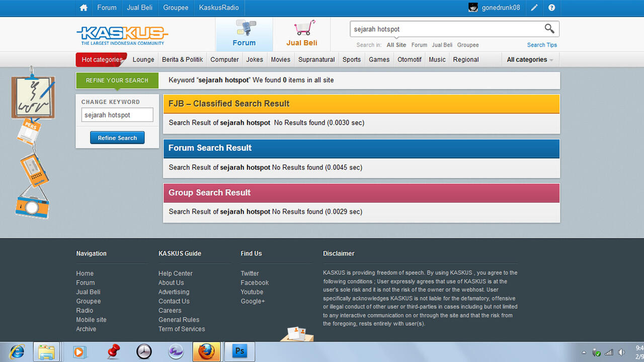The height and width of the screenshot is (362, 644).
Task: Select All Site search scope
Action: click(396, 45)
